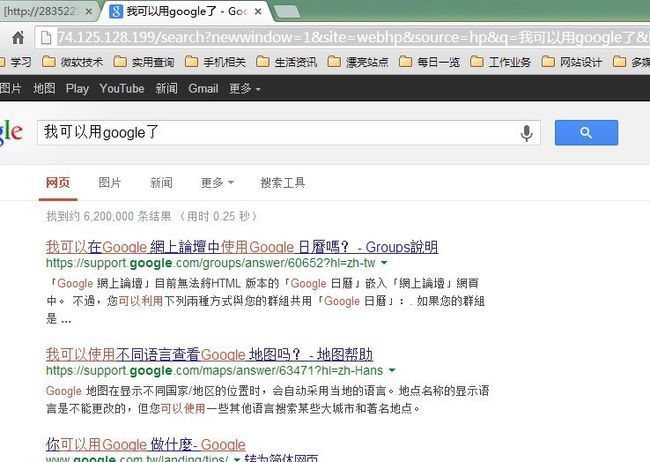650x462 pixels.
Task: Open 搜索工具 search tools
Action: [x=283, y=182]
